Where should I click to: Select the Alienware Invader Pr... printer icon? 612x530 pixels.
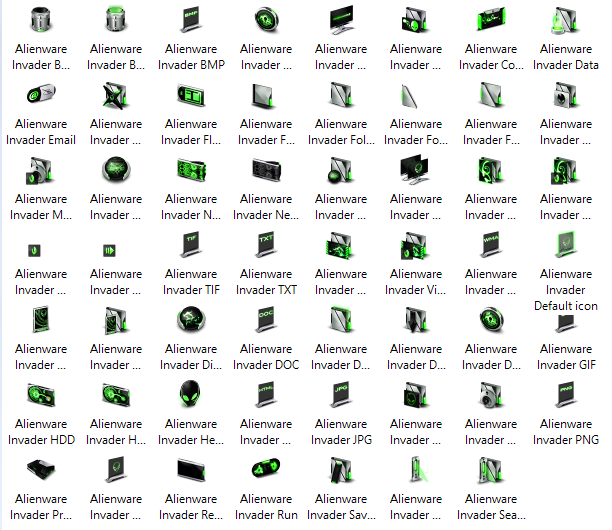[41, 470]
